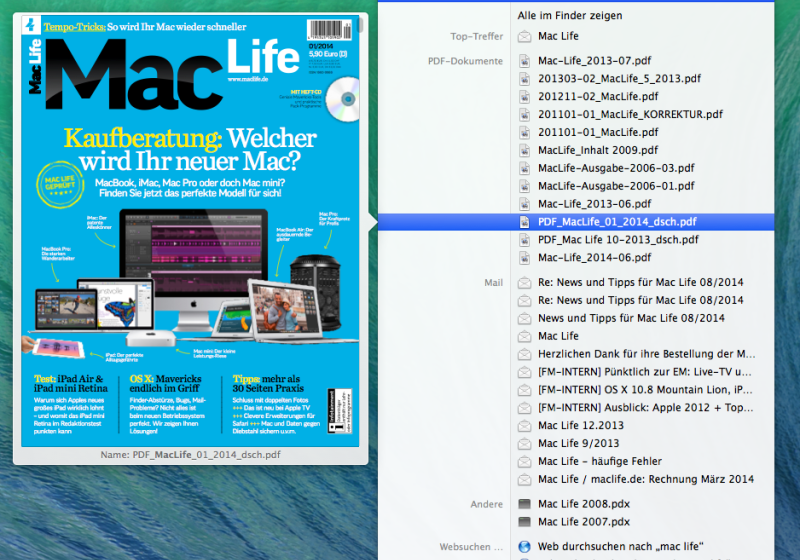The width and height of the screenshot is (800, 560).
Task: Click the file icon beside Mac Life 2007.pdx
Action: click(x=524, y=522)
